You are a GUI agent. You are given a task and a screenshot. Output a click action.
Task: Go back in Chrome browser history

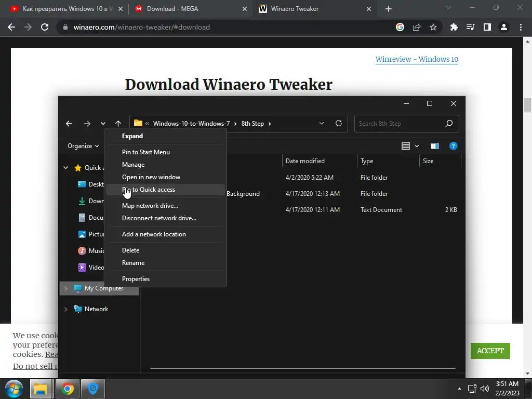coord(11,27)
